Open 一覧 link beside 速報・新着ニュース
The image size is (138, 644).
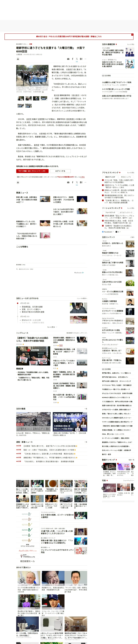86,442
